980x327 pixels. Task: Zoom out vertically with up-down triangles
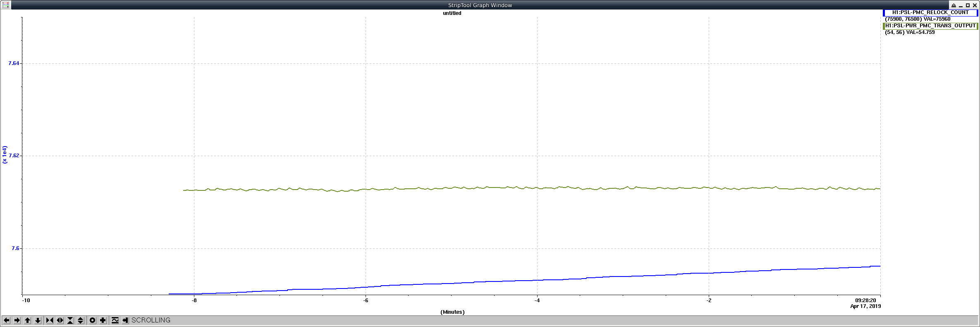point(81,320)
